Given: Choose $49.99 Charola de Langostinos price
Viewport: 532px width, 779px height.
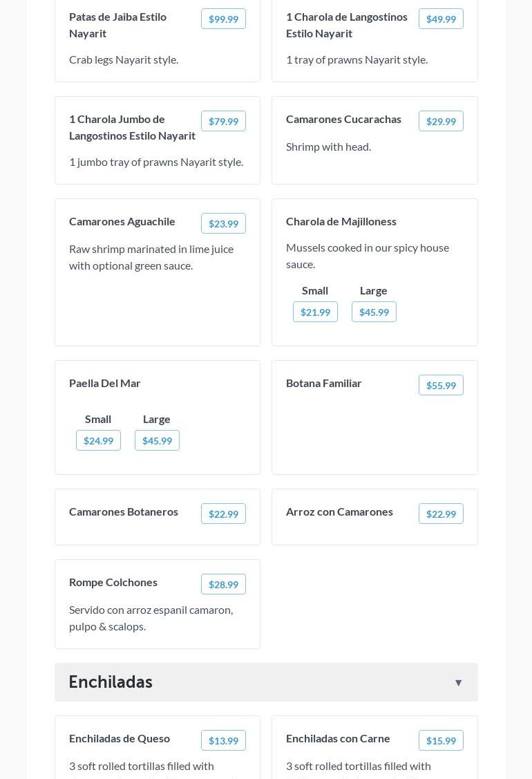Looking at the screenshot, I should (441, 19).
